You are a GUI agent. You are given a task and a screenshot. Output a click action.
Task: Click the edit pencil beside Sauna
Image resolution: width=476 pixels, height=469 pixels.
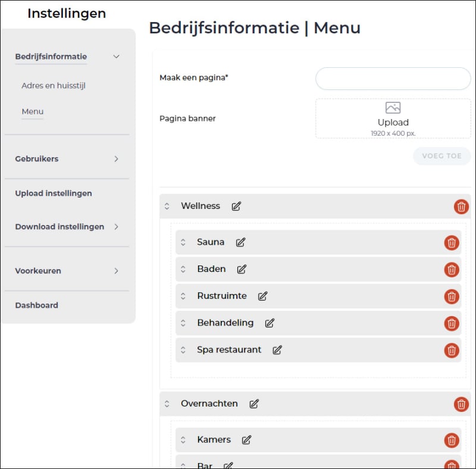click(240, 242)
